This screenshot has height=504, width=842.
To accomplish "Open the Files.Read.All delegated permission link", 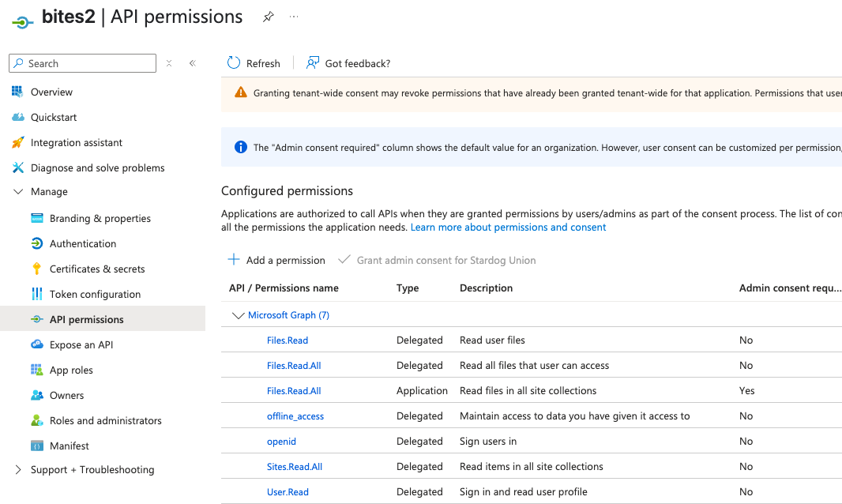I will click(x=294, y=365).
